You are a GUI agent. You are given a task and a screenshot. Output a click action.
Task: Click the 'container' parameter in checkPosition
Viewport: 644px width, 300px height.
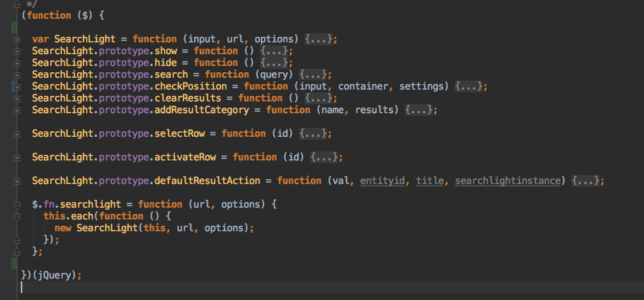pos(363,87)
